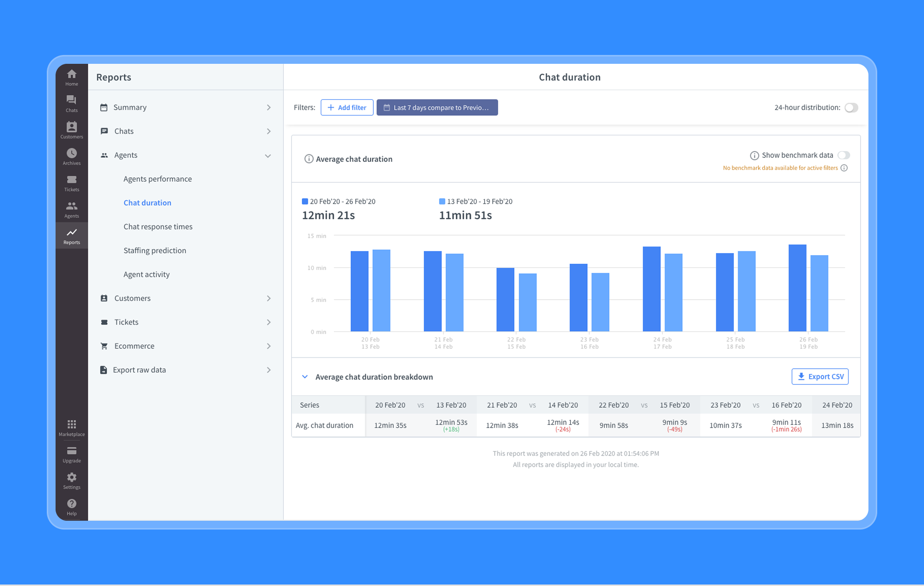Open Settings gear in sidebar

72,480
